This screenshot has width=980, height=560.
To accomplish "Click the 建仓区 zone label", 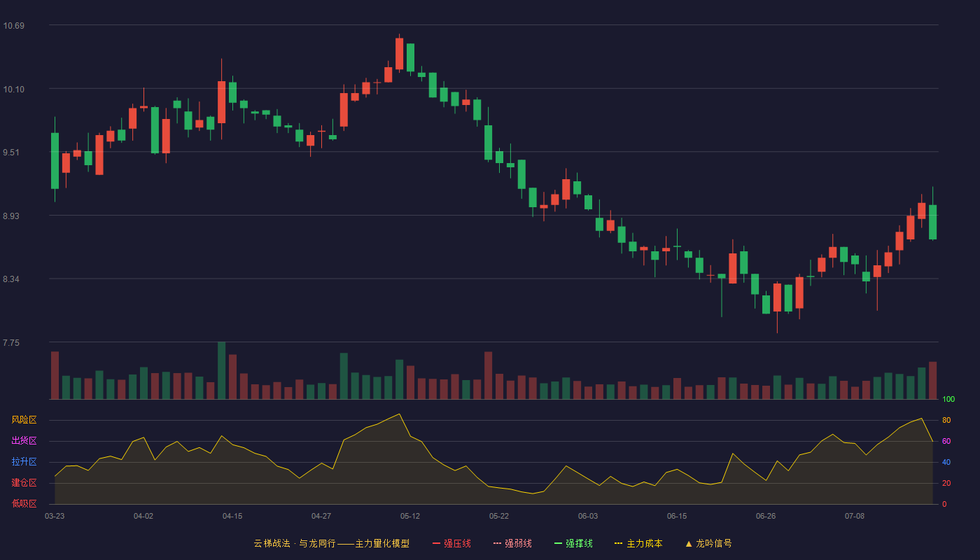I will point(24,483).
